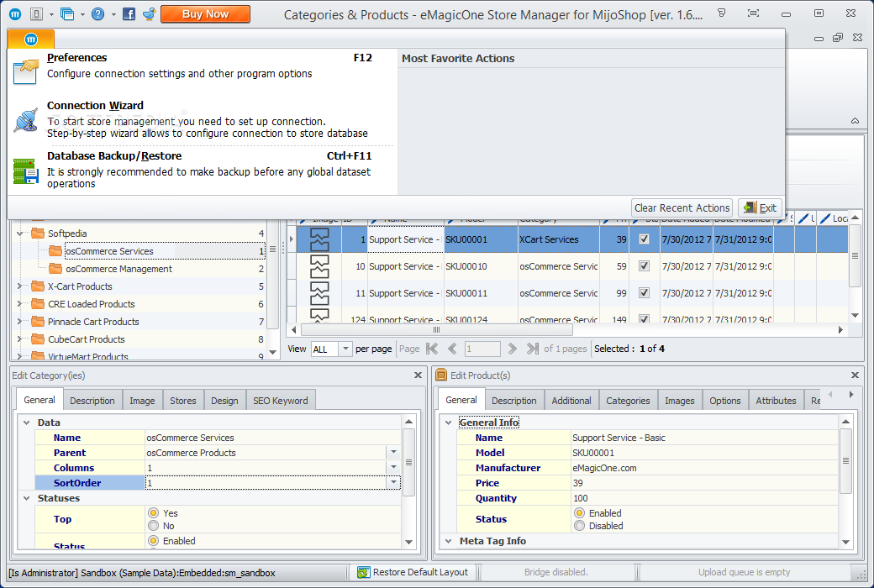This screenshot has width=874, height=588.
Task: Open the Parent category dropdown
Action: 393,453
